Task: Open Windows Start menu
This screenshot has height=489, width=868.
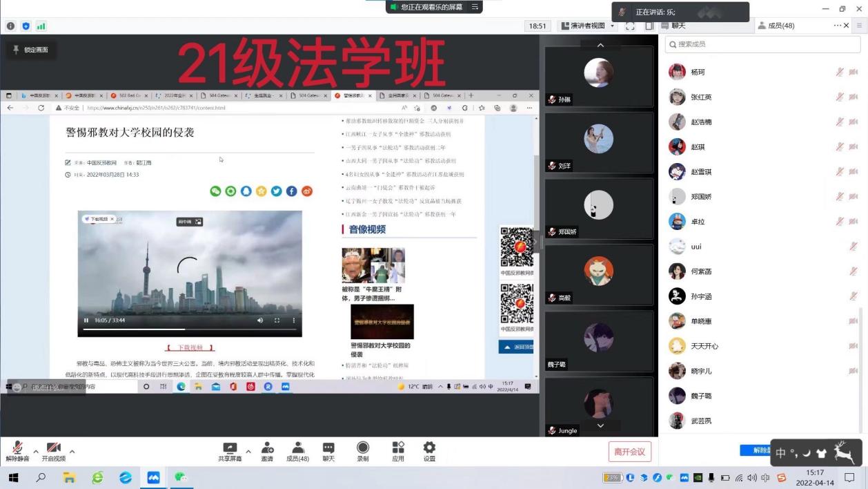Action: click(x=13, y=477)
